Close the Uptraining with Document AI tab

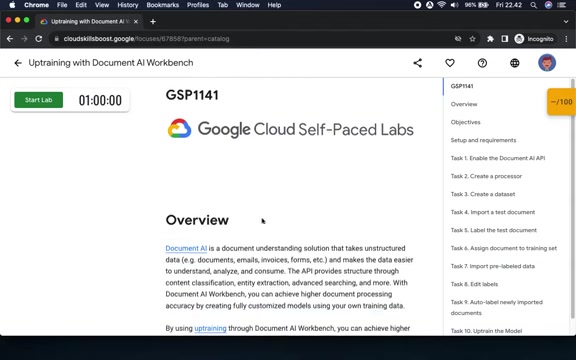click(136, 22)
